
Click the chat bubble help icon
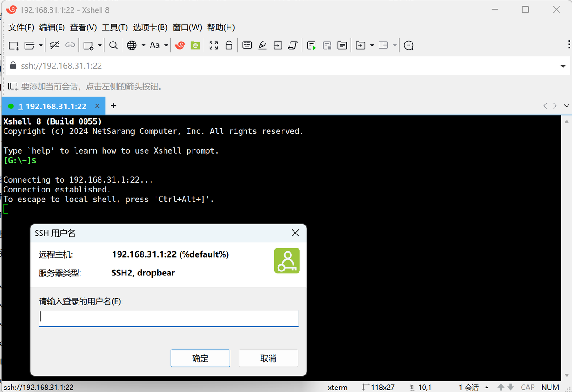pos(408,45)
